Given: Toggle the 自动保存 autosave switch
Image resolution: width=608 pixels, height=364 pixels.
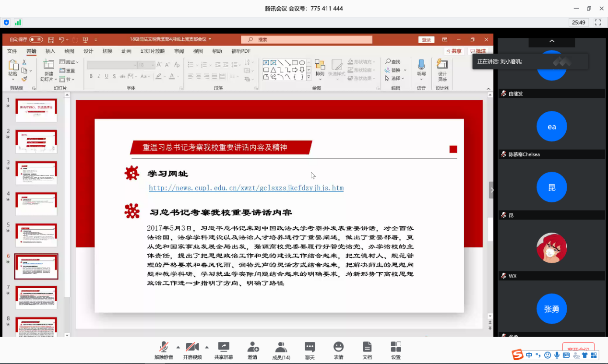Looking at the screenshot, I should (36, 39).
